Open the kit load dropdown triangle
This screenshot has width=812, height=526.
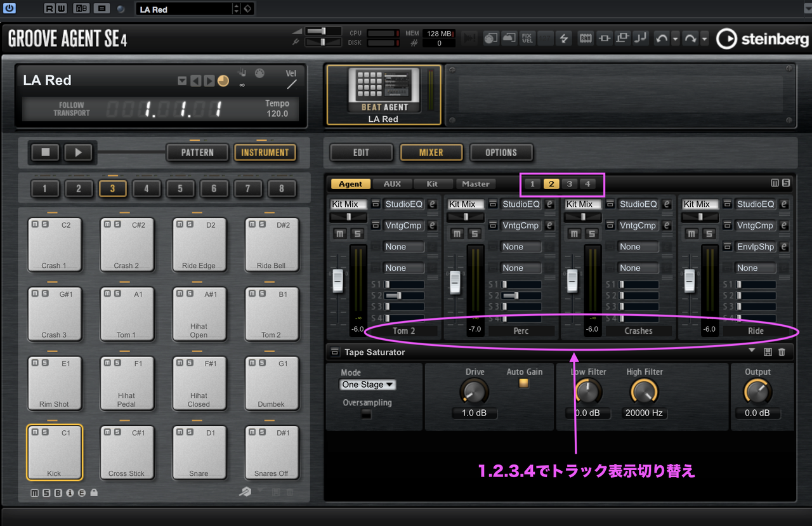[182, 81]
